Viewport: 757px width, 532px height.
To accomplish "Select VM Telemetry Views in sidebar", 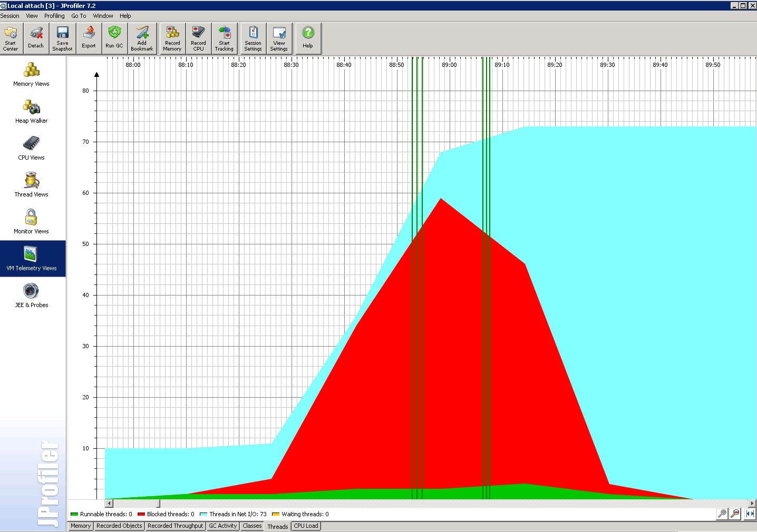I will tap(32, 259).
